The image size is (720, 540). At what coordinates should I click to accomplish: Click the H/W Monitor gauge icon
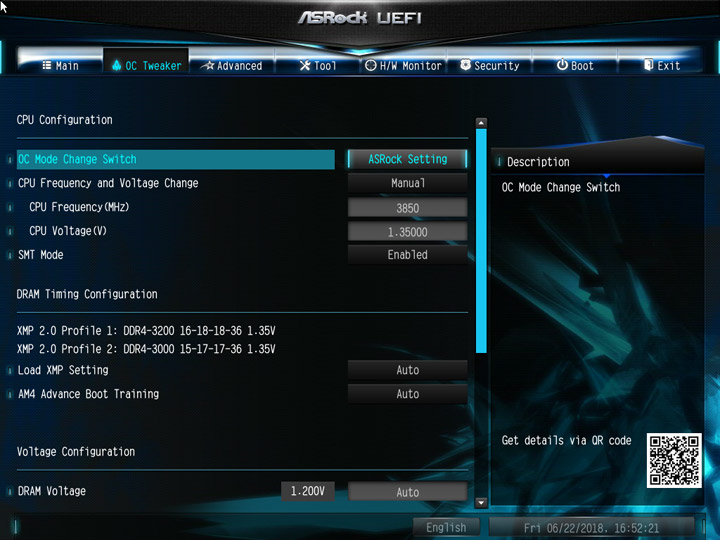coord(371,66)
